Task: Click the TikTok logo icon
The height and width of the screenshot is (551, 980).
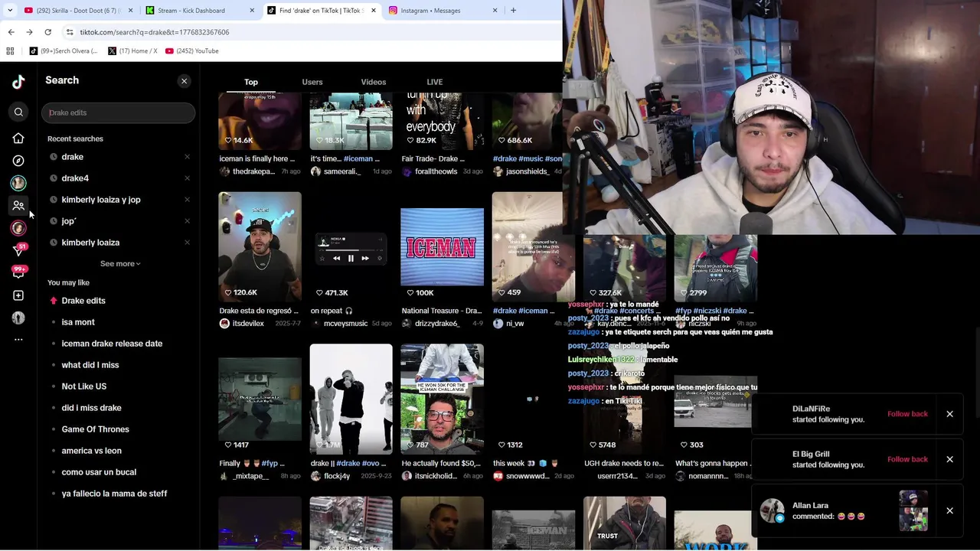Action: 18,82
